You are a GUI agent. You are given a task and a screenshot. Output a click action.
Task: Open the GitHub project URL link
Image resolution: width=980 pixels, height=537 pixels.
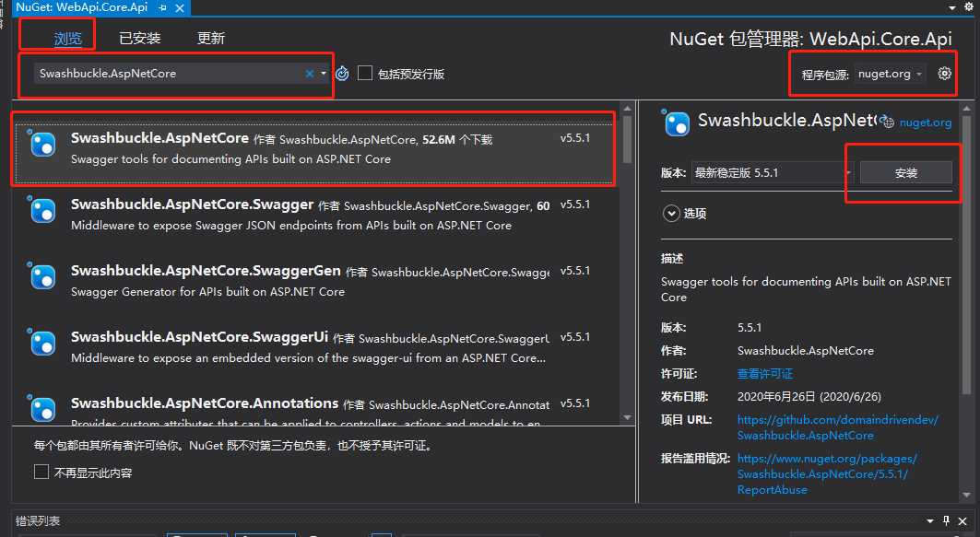tap(837, 427)
